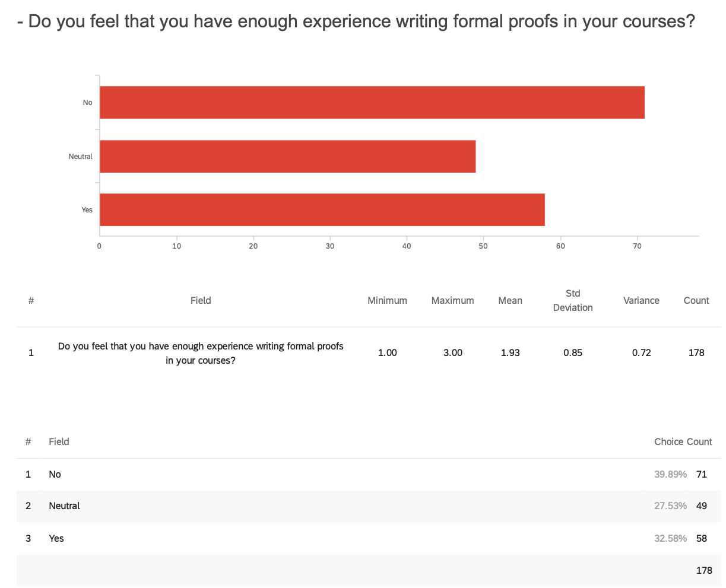Click the 39.89% percentage value
Screen dimensions: 726x588
pos(670,474)
